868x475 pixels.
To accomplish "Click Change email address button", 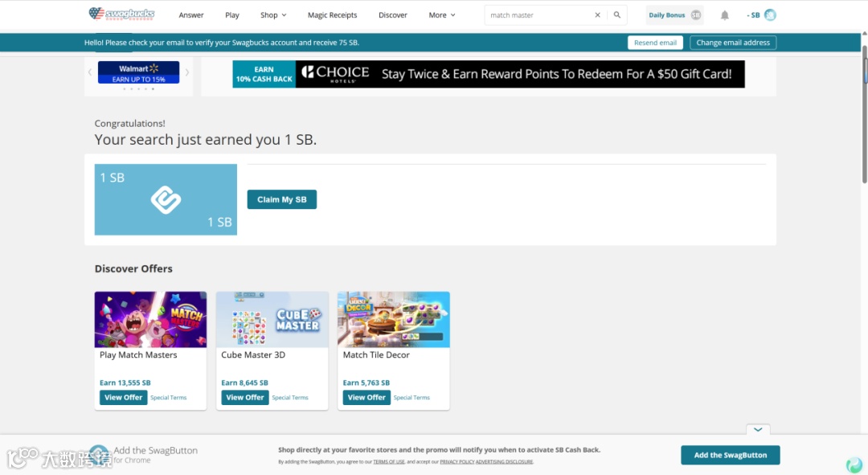I will (x=733, y=43).
